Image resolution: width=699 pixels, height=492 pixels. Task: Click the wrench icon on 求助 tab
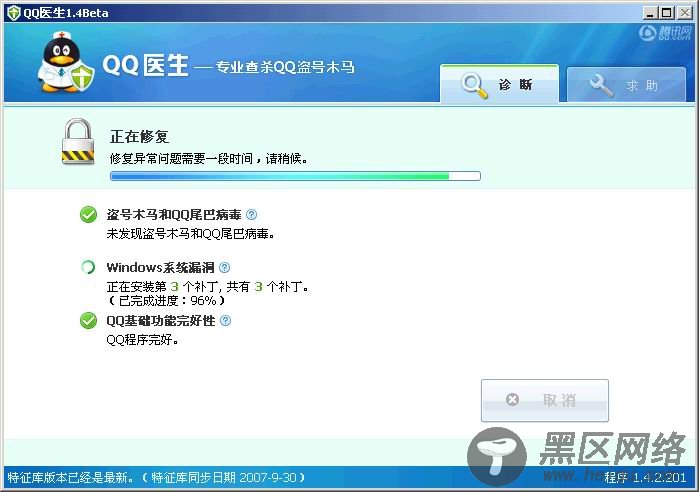[x=601, y=85]
